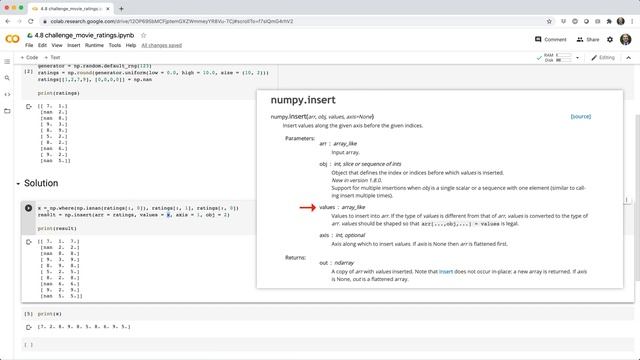Click the numpy.insert documentation heading
Screen dimensions: 640x360
point(303,100)
